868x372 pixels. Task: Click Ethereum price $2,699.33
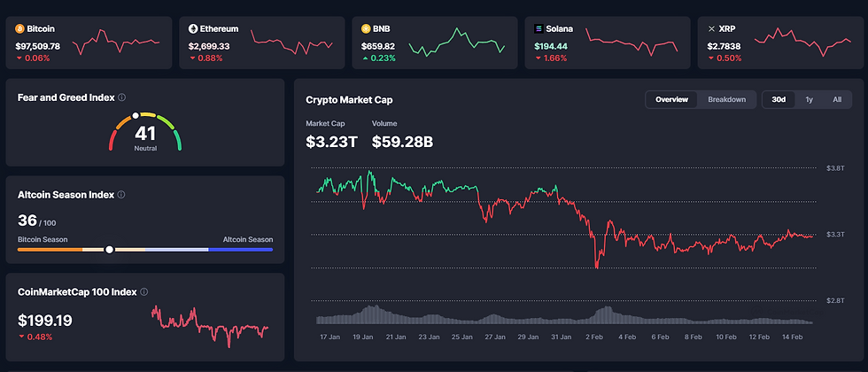click(209, 46)
